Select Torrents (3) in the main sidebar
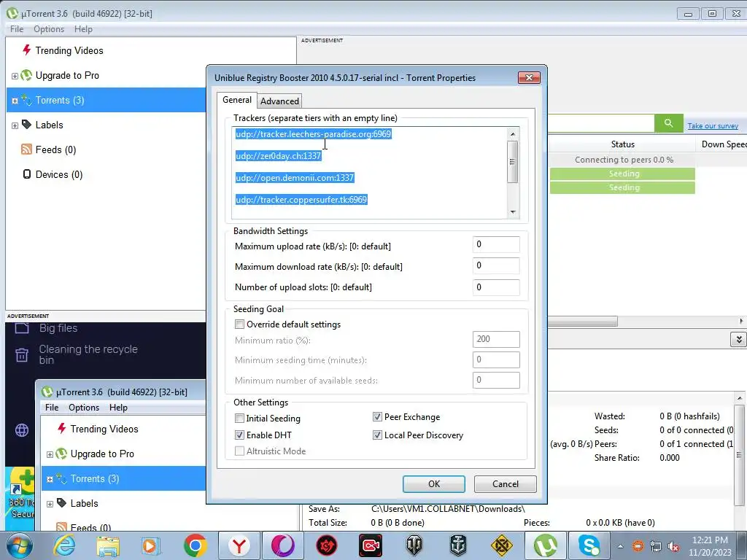 107,100
